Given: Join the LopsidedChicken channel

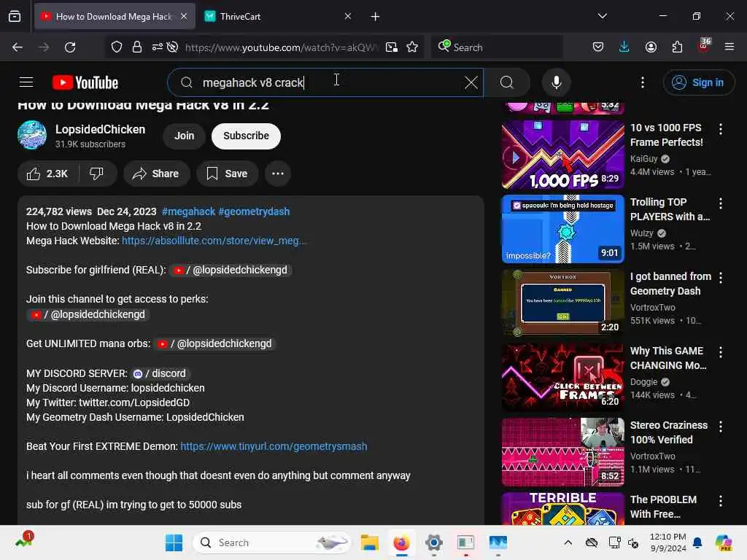Looking at the screenshot, I should pos(184,136).
